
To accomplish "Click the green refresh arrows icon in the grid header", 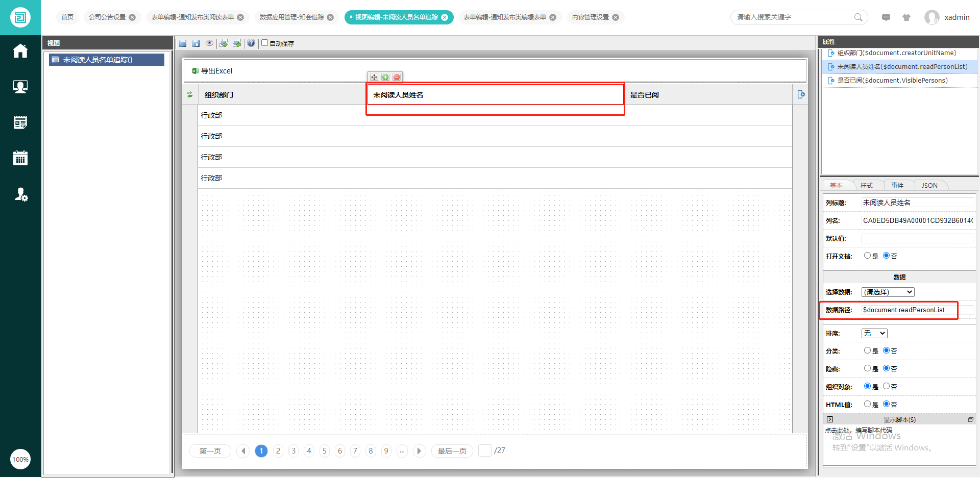I will [x=190, y=94].
